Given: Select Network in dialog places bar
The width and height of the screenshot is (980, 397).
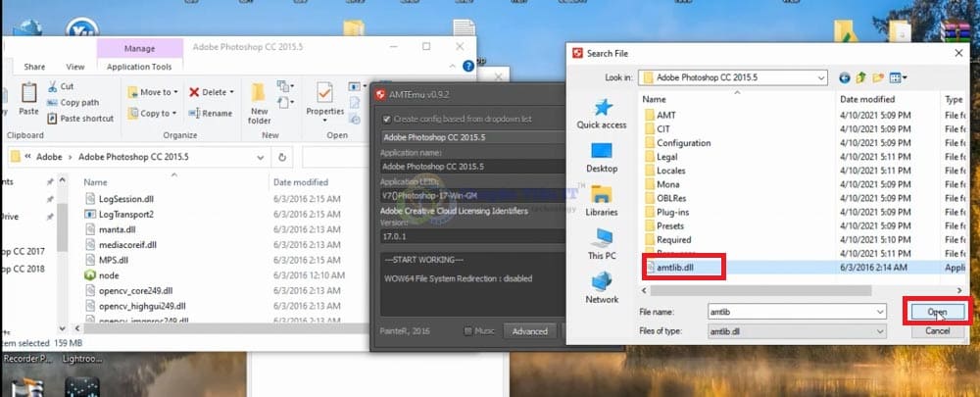Looking at the screenshot, I should point(602,288).
